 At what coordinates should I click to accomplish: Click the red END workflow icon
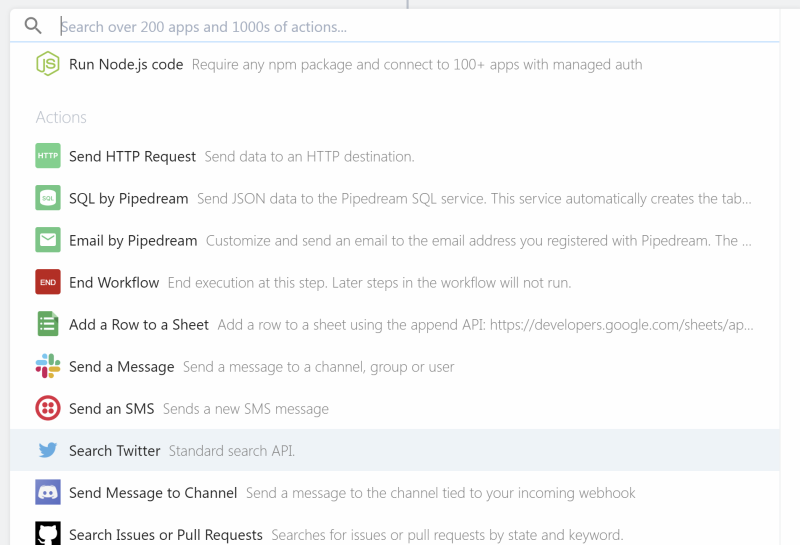pos(48,282)
